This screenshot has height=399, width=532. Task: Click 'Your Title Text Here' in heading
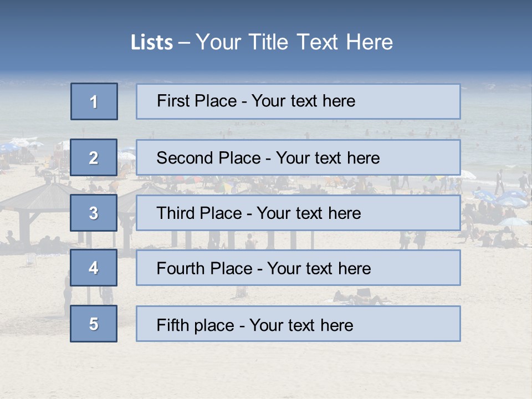coord(294,42)
